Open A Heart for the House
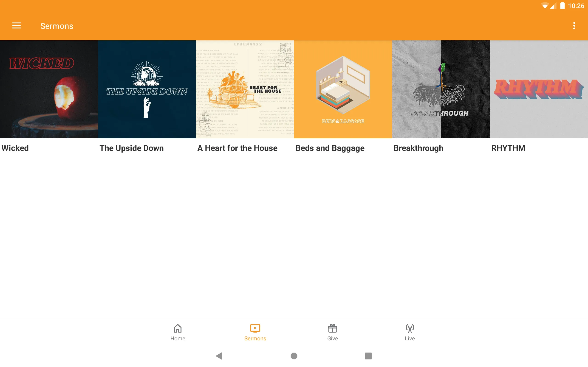The width and height of the screenshot is (588, 367). [x=245, y=89]
